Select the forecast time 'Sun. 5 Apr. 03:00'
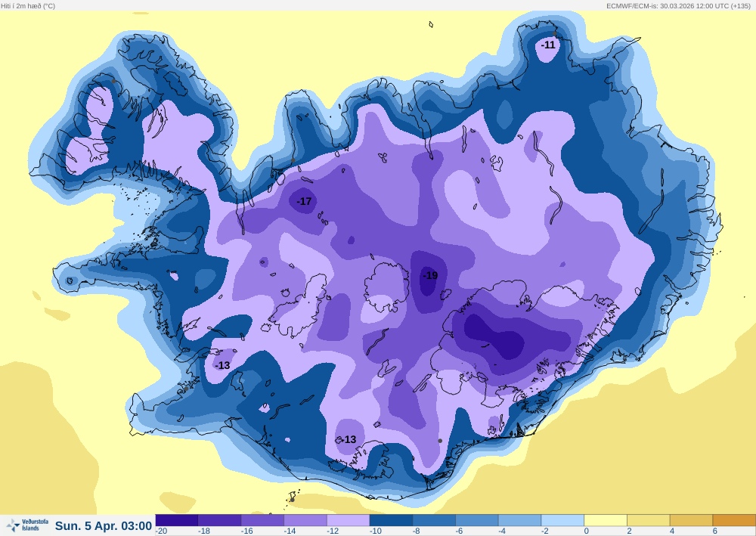Image resolution: width=756 pixels, height=536 pixels. pos(104,526)
